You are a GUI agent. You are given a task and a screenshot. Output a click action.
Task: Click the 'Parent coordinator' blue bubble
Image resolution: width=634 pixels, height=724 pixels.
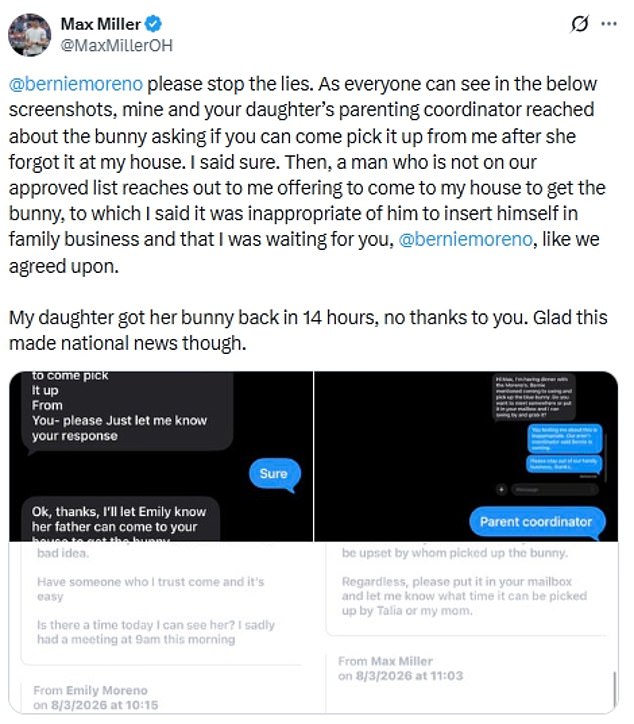(537, 522)
